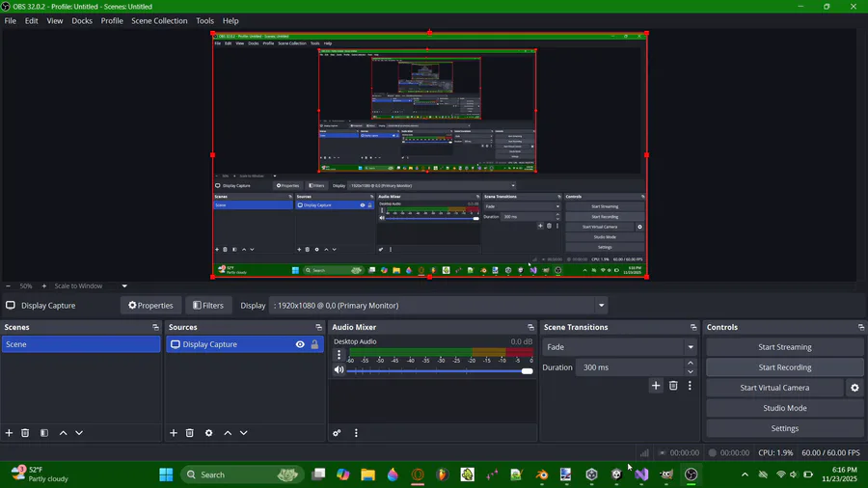Move the source up in the Sources list
The height and width of the screenshot is (488, 868).
[228, 433]
